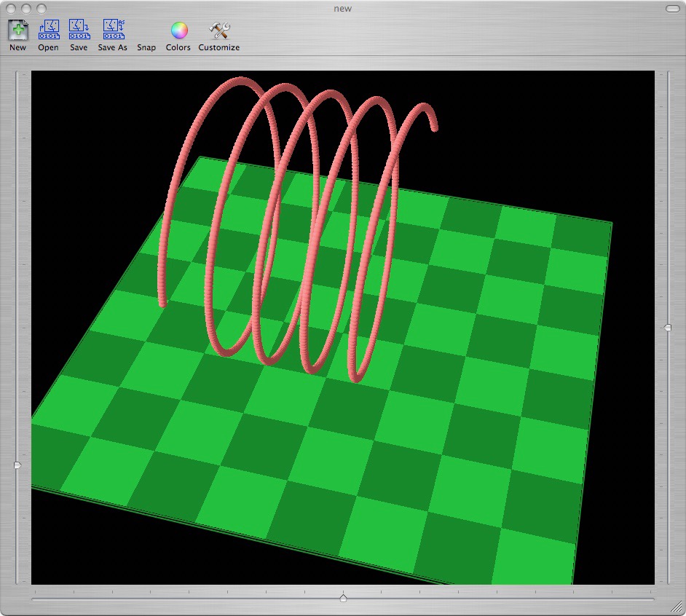Minimize the window named new
This screenshot has height=616, width=686.
pyautogui.click(x=26, y=9)
